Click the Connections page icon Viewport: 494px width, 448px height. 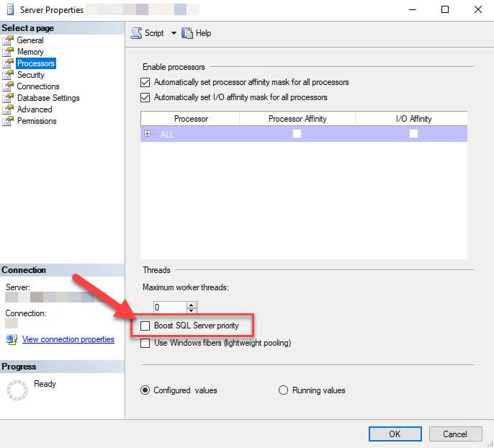pos(8,86)
